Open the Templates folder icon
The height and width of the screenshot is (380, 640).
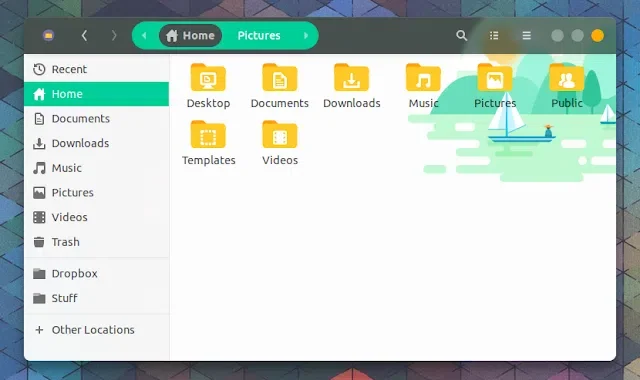208,135
